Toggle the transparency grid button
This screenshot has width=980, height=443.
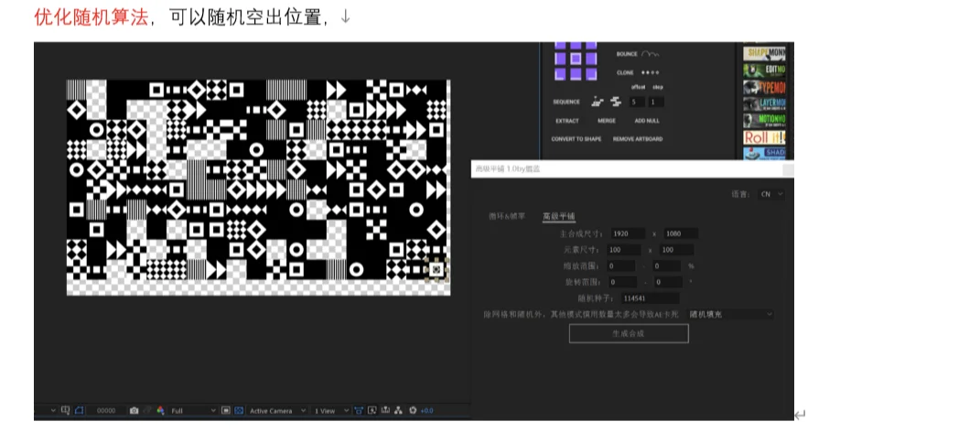pos(239,411)
